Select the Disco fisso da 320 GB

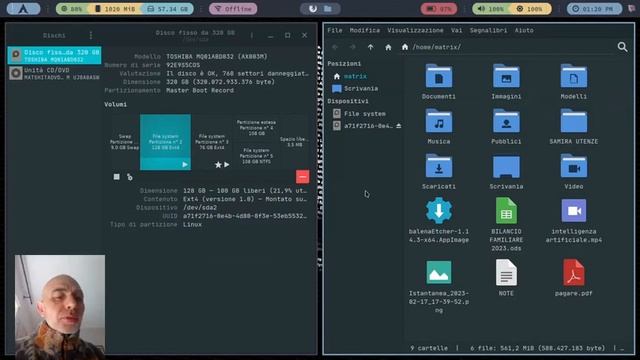coord(54,56)
